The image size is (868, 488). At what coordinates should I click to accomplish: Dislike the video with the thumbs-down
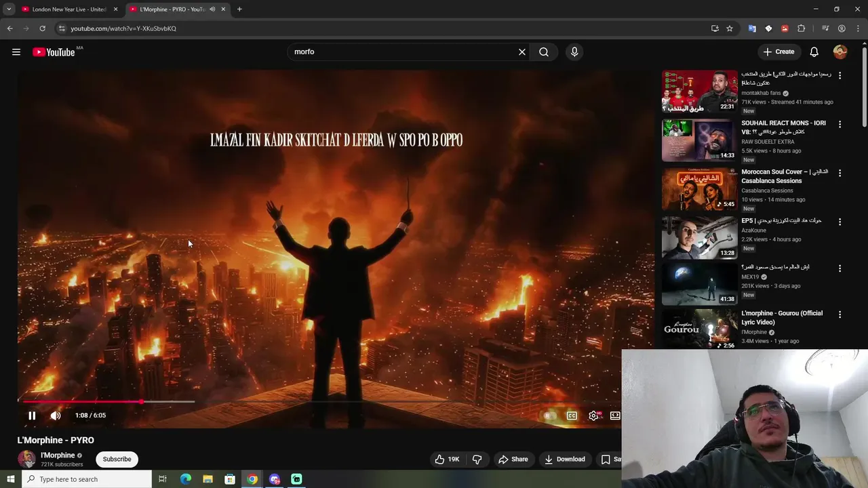click(477, 459)
